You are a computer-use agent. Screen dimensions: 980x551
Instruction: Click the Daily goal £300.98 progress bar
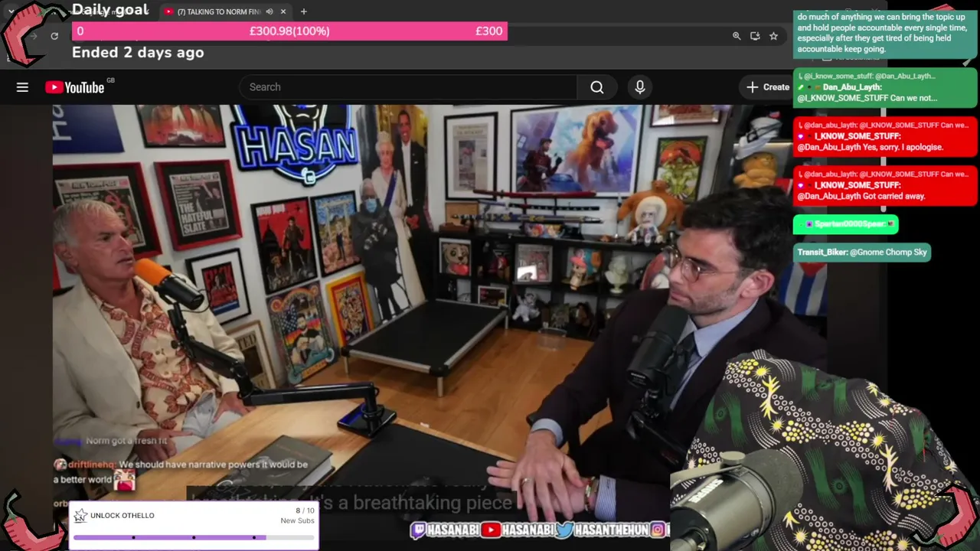point(289,31)
